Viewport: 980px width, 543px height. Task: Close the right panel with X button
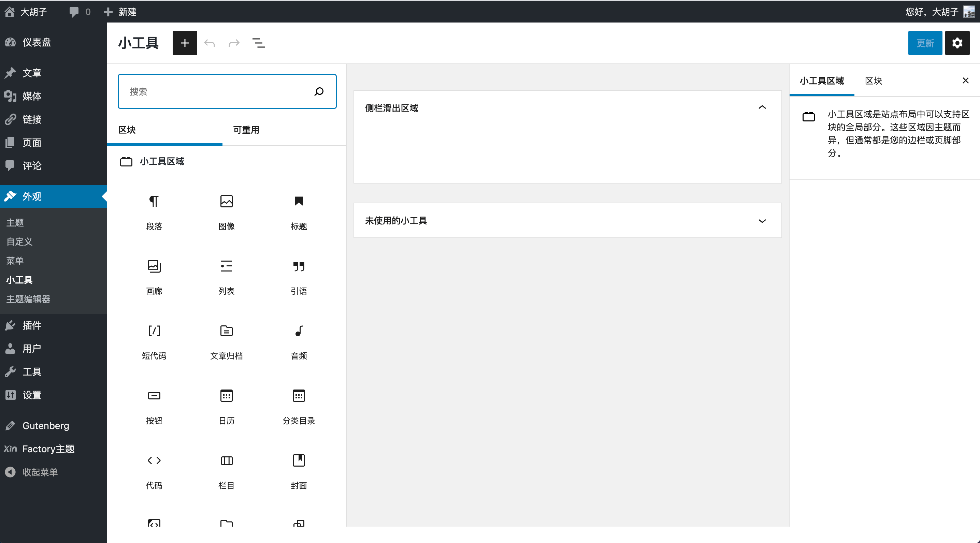pos(965,81)
